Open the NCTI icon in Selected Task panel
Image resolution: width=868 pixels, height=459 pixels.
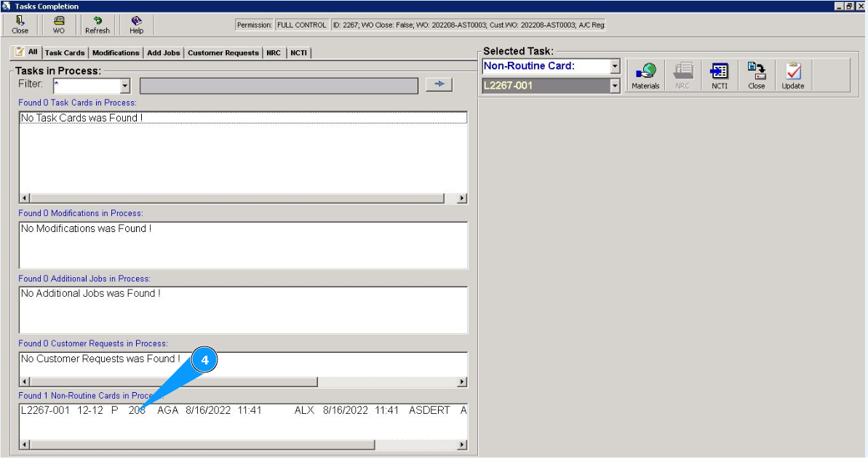[x=720, y=76]
